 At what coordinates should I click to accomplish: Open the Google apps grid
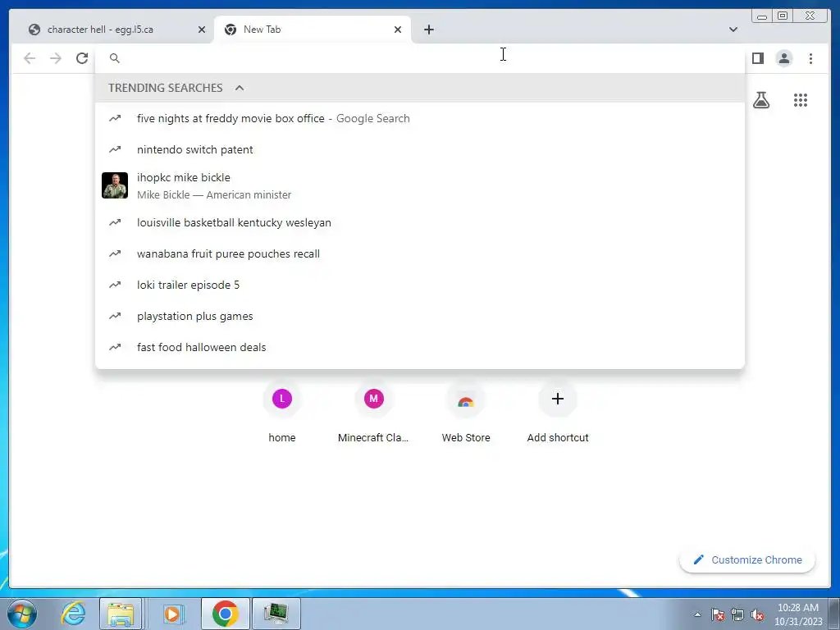801,99
